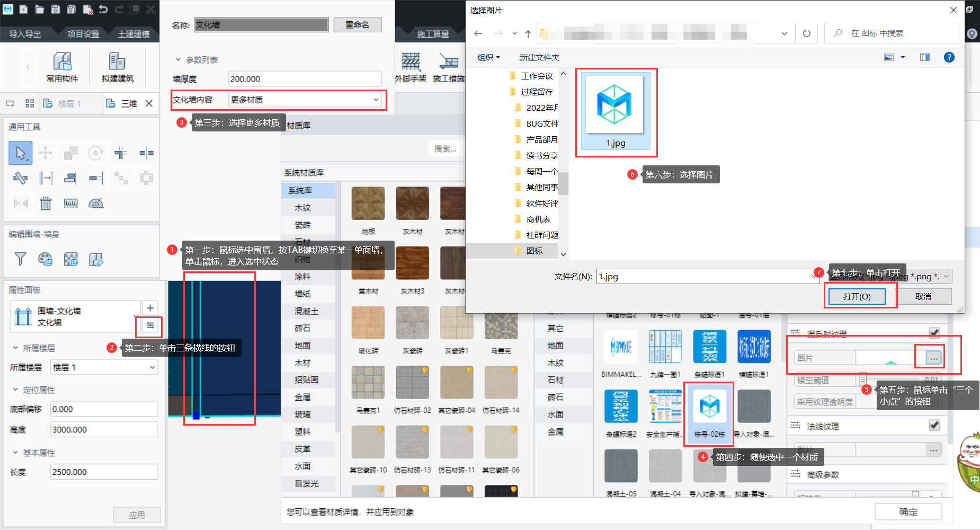This screenshot has width=980, height=530.
Task: Switch to the 施工算量 ribbon tab
Action: [433, 34]
